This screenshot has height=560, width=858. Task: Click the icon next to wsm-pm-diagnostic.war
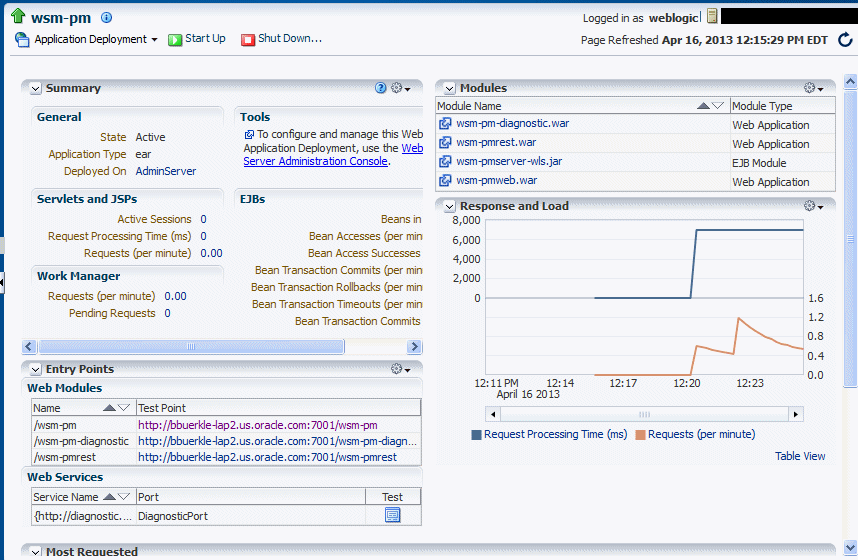pos(445,124)
